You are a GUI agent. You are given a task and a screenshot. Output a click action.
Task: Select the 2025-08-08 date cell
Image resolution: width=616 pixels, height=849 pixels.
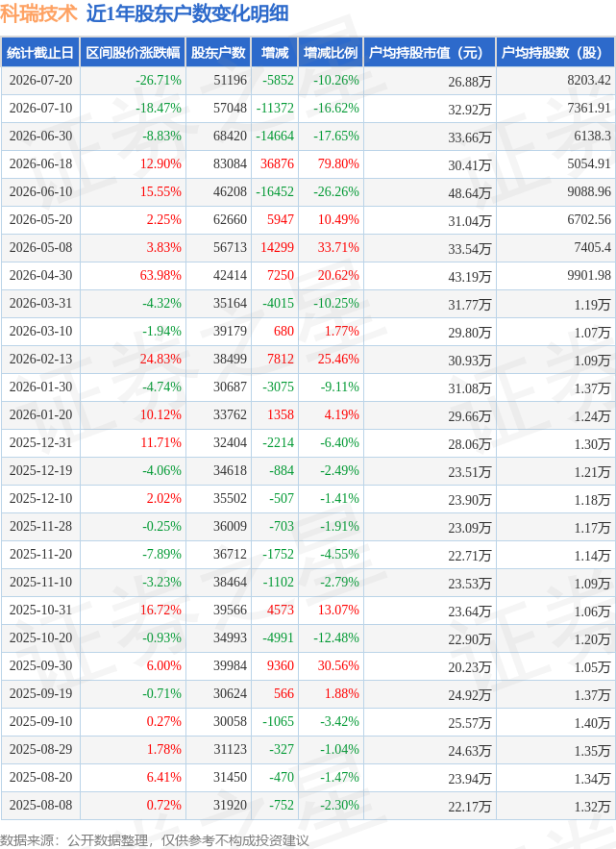coord(40,805)
